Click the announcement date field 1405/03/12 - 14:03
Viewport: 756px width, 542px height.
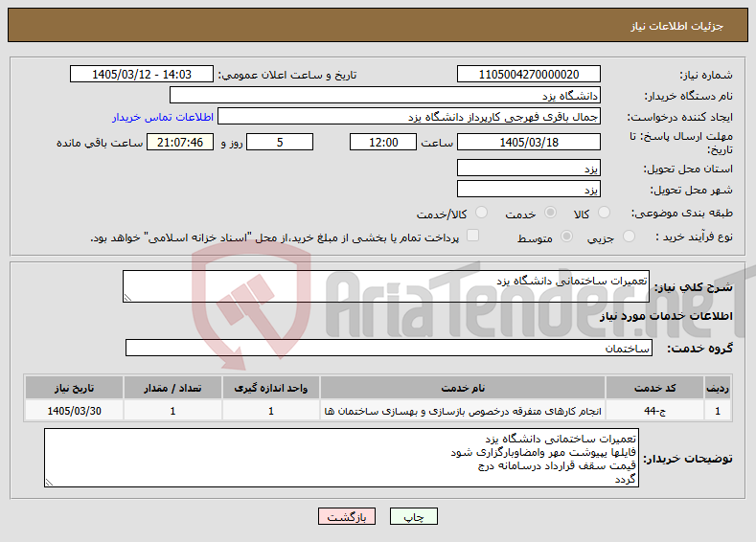point(142,74)
